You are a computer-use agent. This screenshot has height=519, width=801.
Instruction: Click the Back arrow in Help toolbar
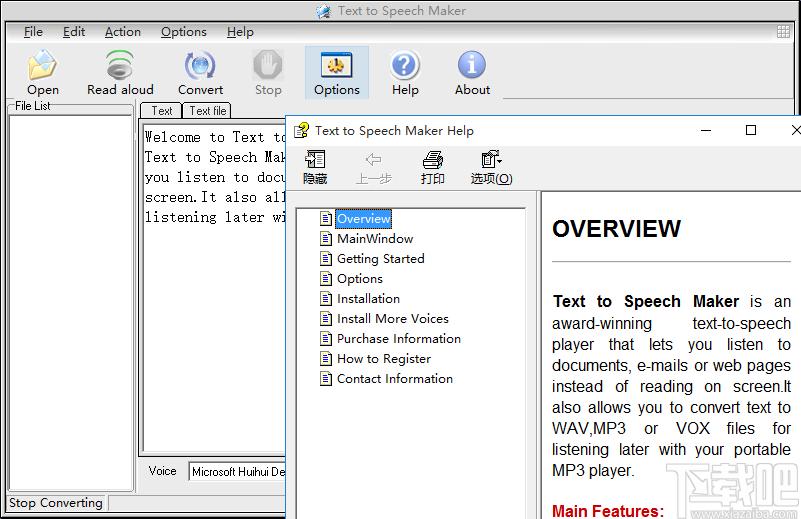(x=373, y=167)
